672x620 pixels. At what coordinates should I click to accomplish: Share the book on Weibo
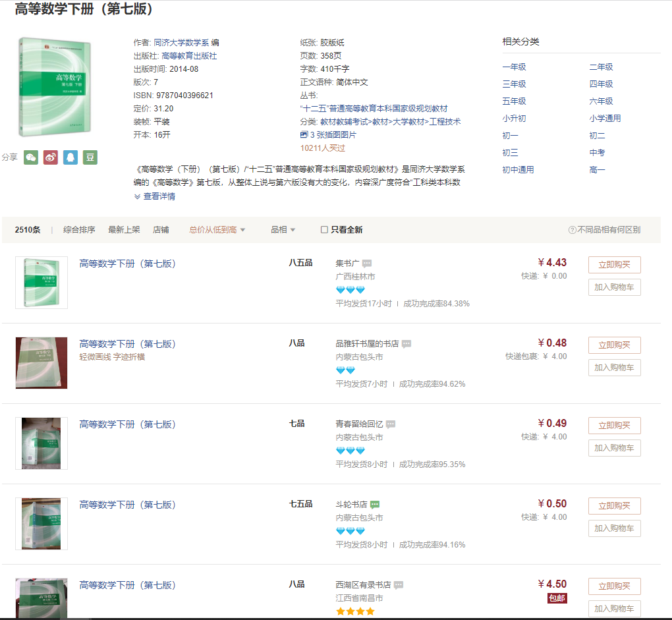point(50,158)
